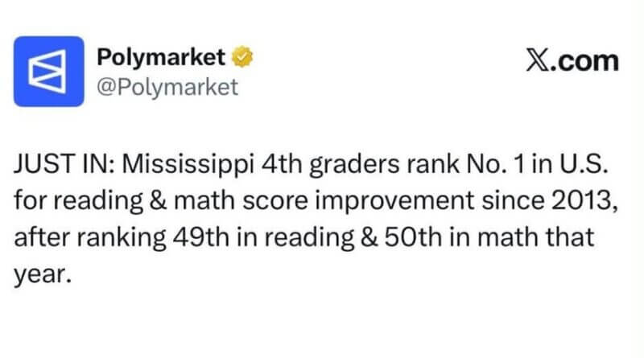Click "No. 1" in the tweet
The width and height of the screenshot is (644, 358).
pos(496,164)
